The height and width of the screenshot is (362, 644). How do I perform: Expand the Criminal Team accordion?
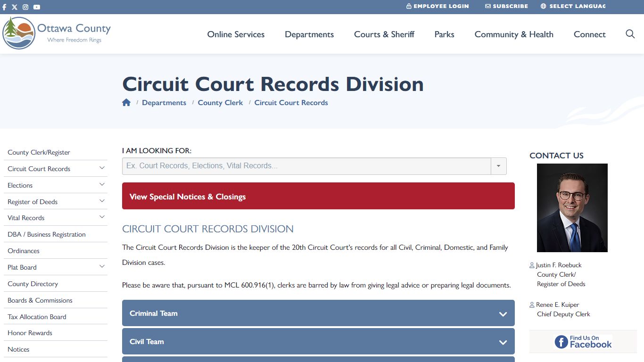coord(318,313)
